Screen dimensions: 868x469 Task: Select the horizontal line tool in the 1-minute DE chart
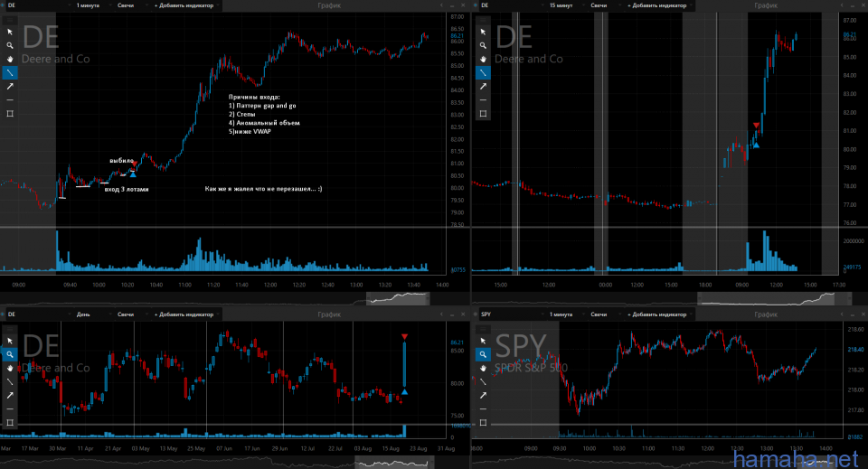pyautogui.click(x=10, y=99)
